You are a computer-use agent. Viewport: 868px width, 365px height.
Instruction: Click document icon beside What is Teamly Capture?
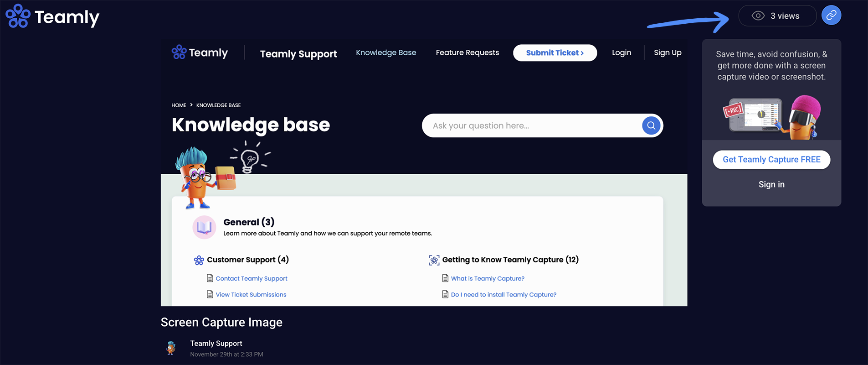pyautogui.click(x=445, y=278)
